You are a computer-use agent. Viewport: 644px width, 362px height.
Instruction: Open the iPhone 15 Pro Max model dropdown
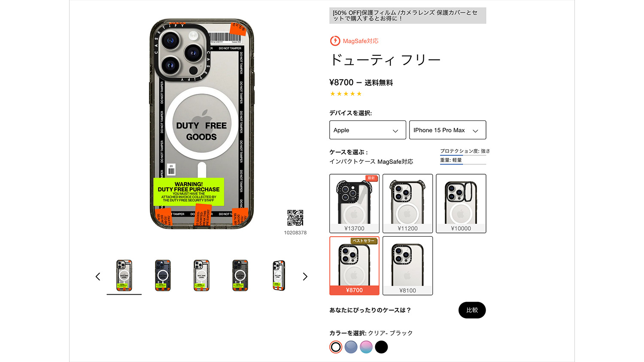click(x=447, y=130)
